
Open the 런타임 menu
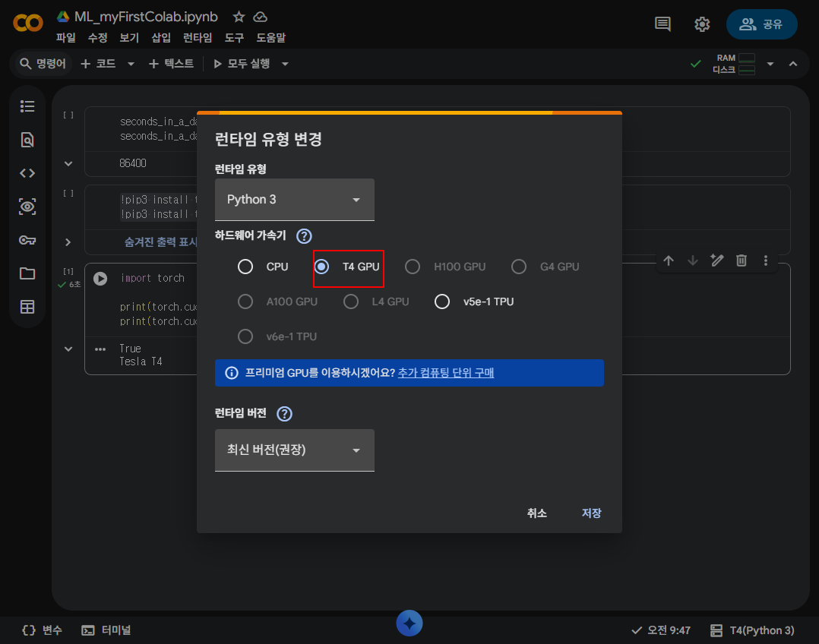pyautogui.click(x=198, y=38)
